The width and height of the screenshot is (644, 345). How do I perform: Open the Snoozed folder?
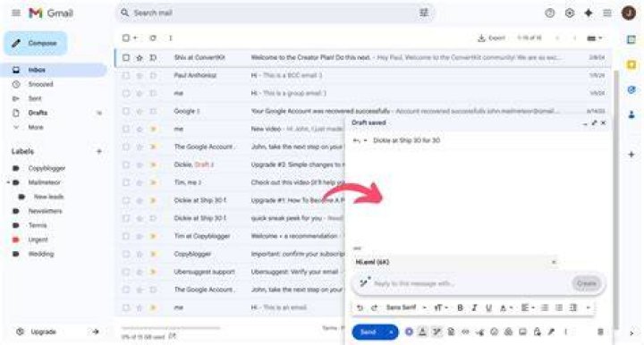tap(40, 85)
